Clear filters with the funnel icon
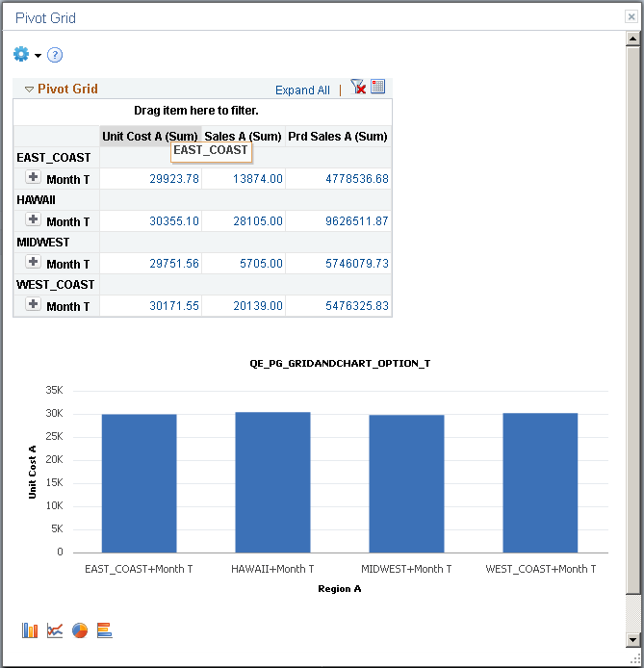Screen dimensions: 644x668 tap(358, 88)
